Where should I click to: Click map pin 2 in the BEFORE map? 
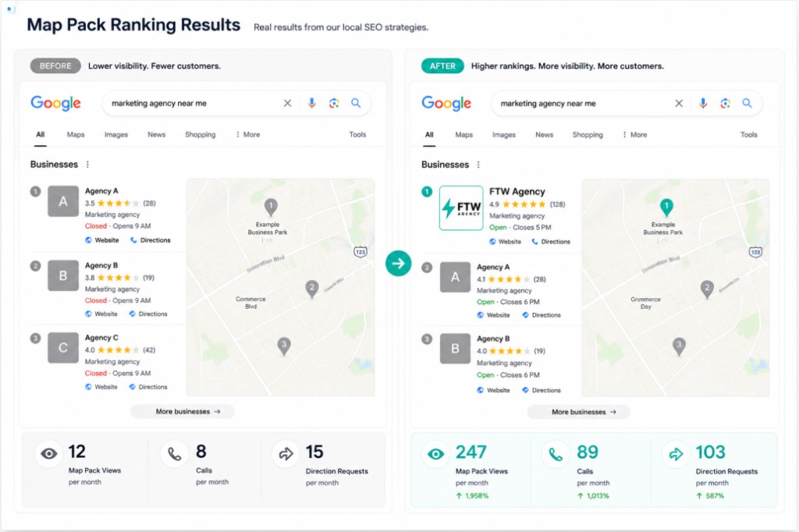coord(312,289)
